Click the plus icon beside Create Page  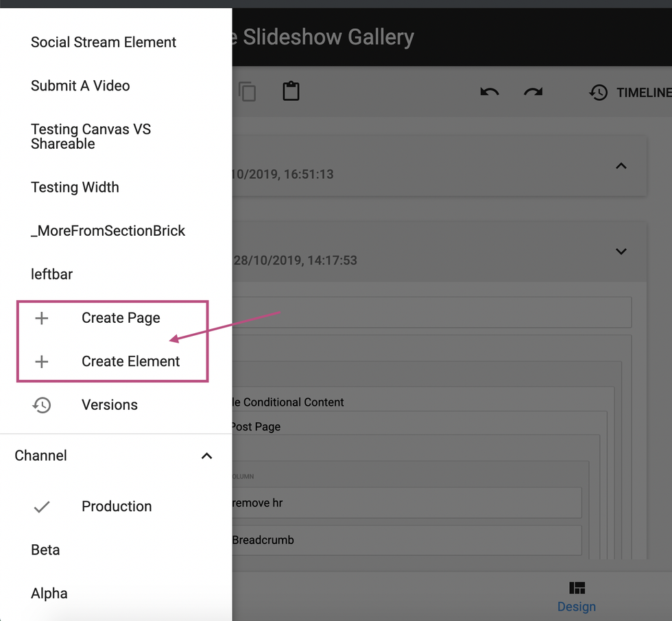[42, 318]
